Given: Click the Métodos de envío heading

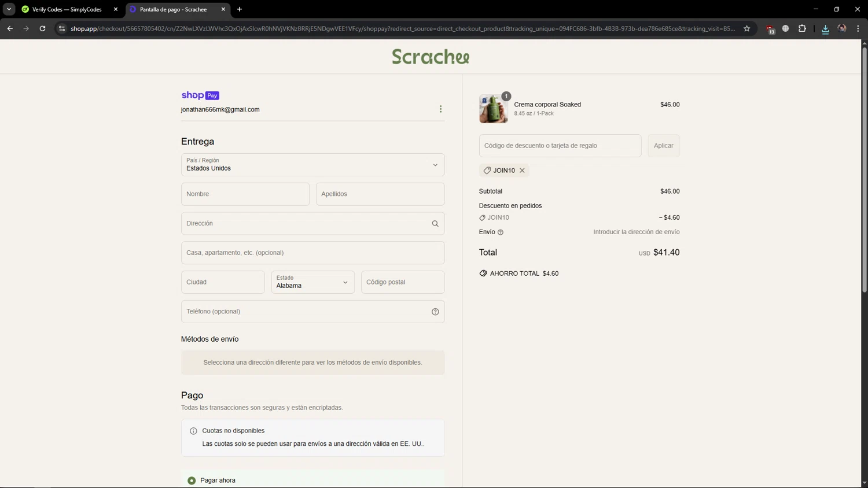Looking at the screenshot, I should pyautogui.click(x=209, y=339).
